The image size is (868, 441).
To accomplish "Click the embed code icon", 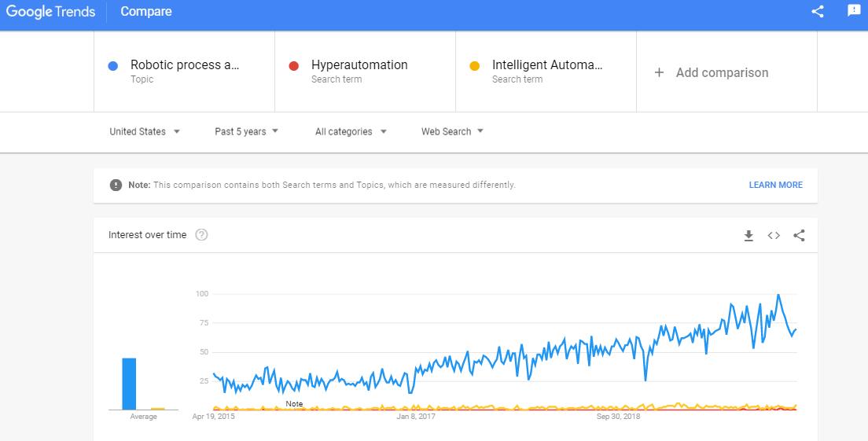I will pyautogui.click(x=774, y=235).
